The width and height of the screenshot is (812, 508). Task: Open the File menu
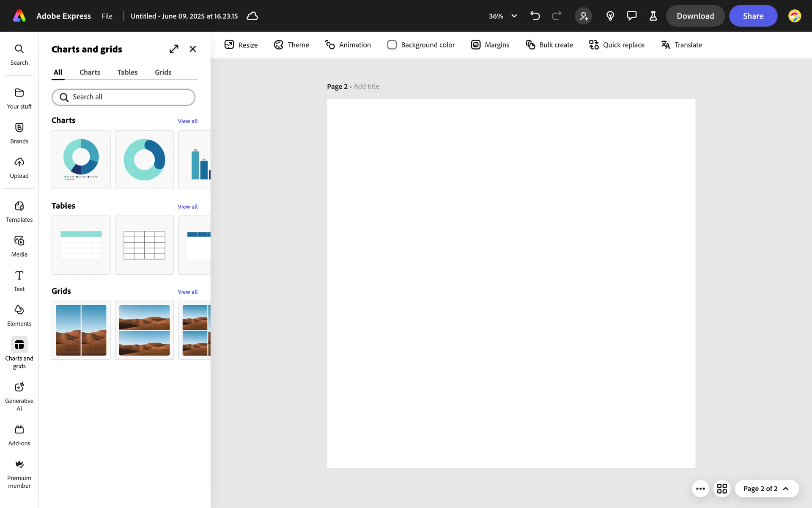pyautogui.click(x=107, y=16)
